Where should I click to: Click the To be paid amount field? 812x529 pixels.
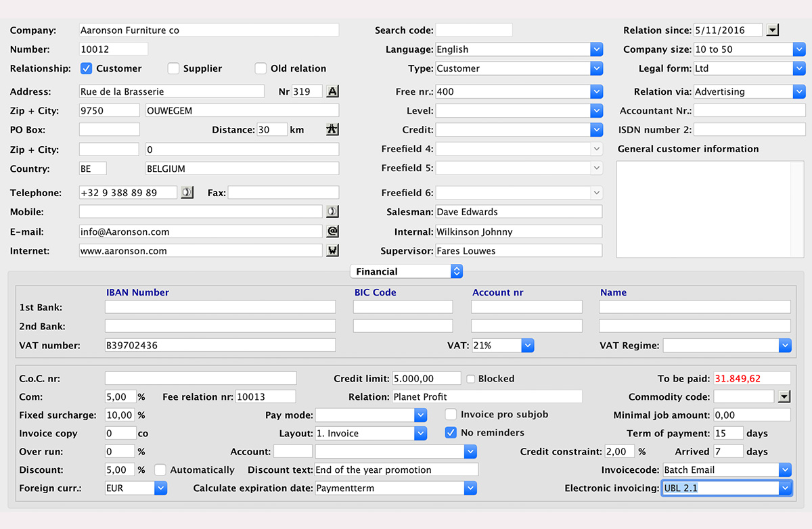(x=752, y=378)
